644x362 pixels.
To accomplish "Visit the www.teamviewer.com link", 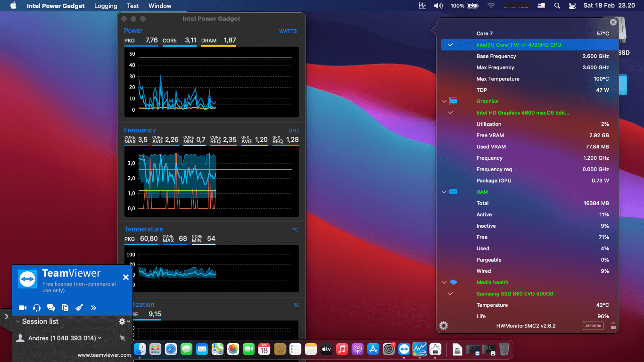I will tap(104, 355).
